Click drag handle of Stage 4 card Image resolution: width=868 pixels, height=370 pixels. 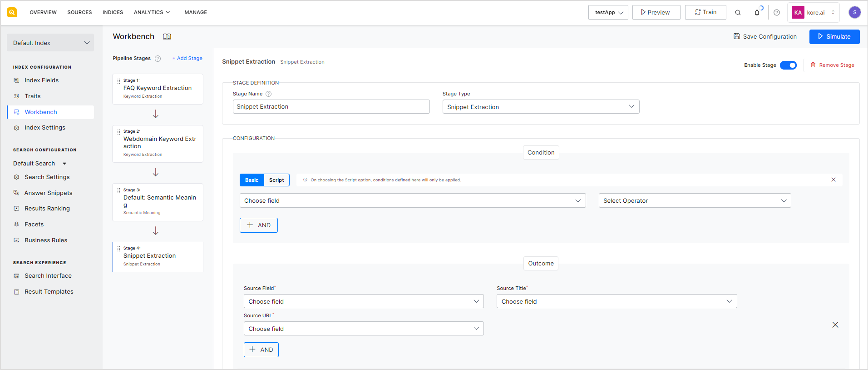tap(118, 249)
